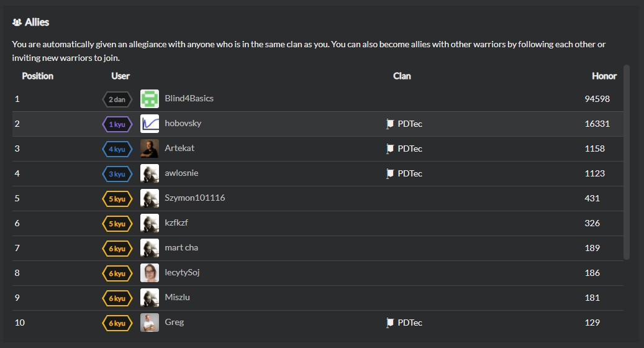The image size is (644, 348).
Task: Open Artekat's profile photo
Action: pyautogui.click(x=150, y=149)
